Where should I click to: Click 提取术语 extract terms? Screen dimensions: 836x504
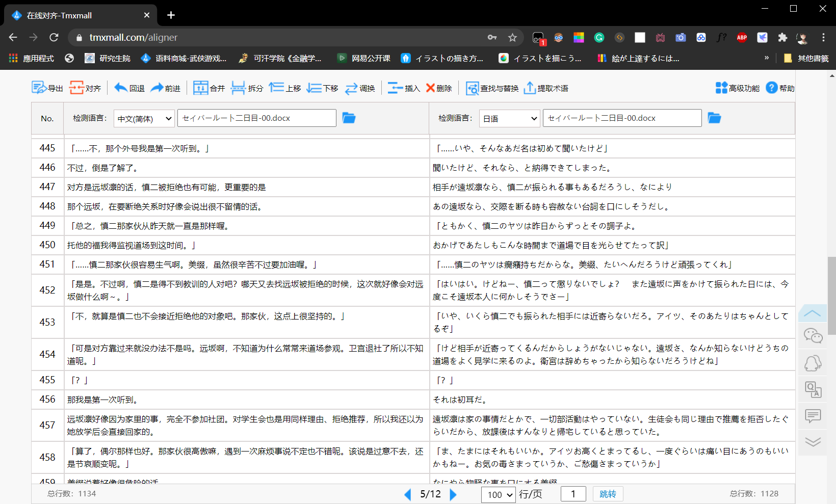(546, 88)
